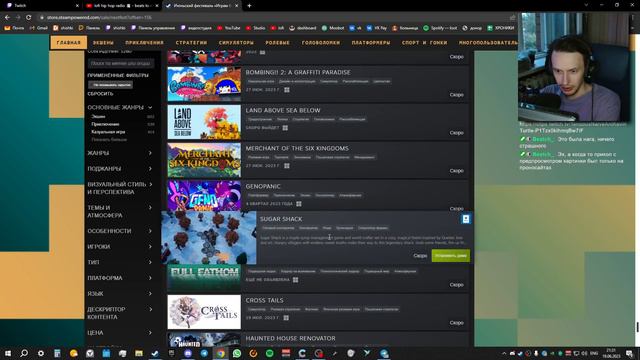This screenshot has width=640, height=360.
Task: Open the Spotify bookmark
Action: click(x=440, y=28)
